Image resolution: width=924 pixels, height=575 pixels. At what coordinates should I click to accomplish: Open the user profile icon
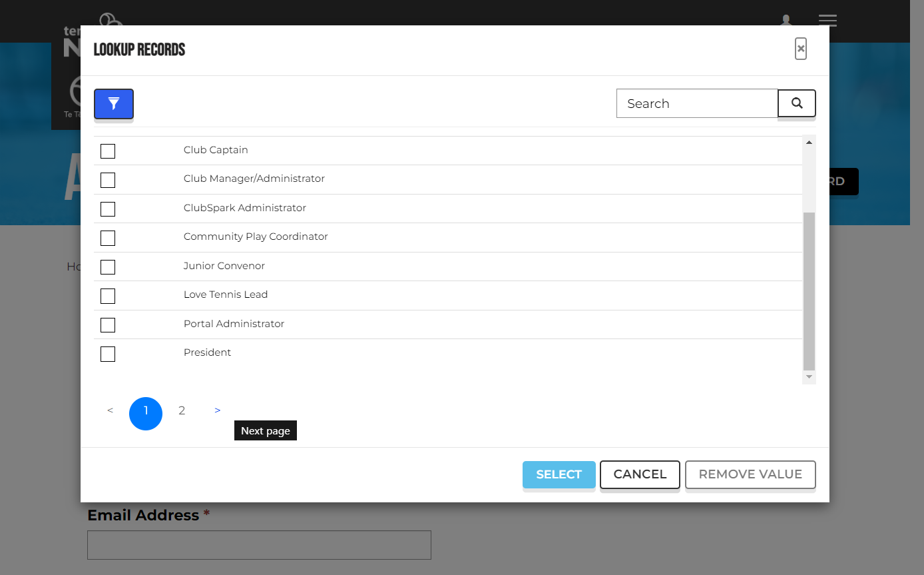[x=786, y=21]
